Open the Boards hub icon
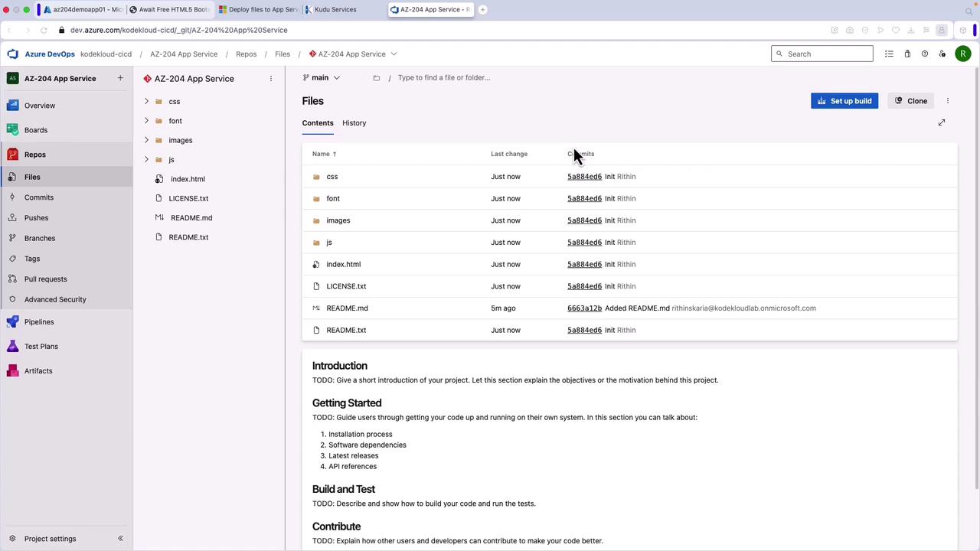980x551 pixels. click(12, 130)
